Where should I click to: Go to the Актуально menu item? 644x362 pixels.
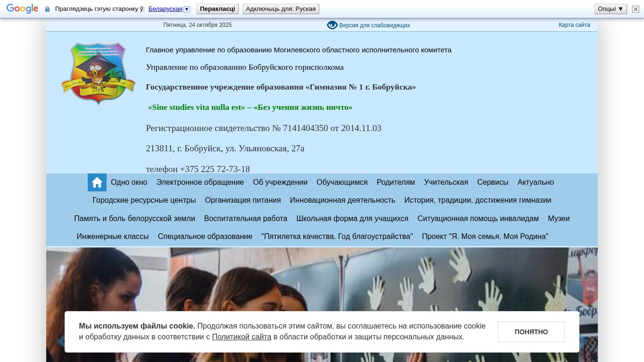(536, 182)
